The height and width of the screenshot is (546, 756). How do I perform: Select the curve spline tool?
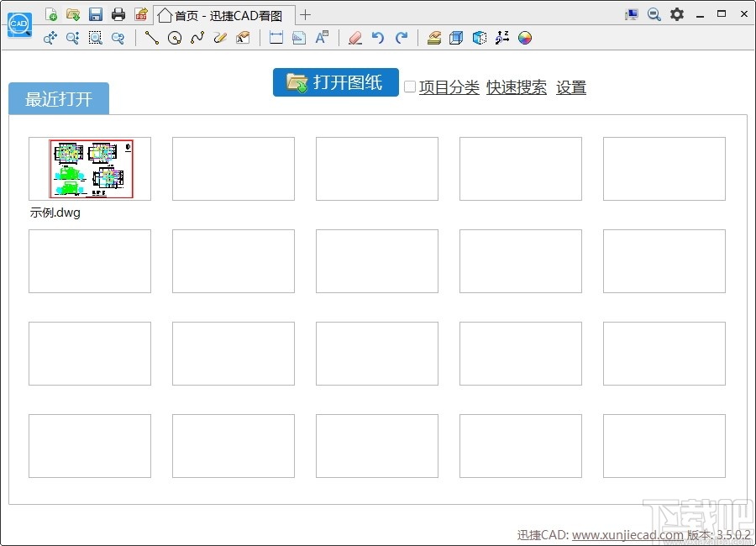coord(197,38)
